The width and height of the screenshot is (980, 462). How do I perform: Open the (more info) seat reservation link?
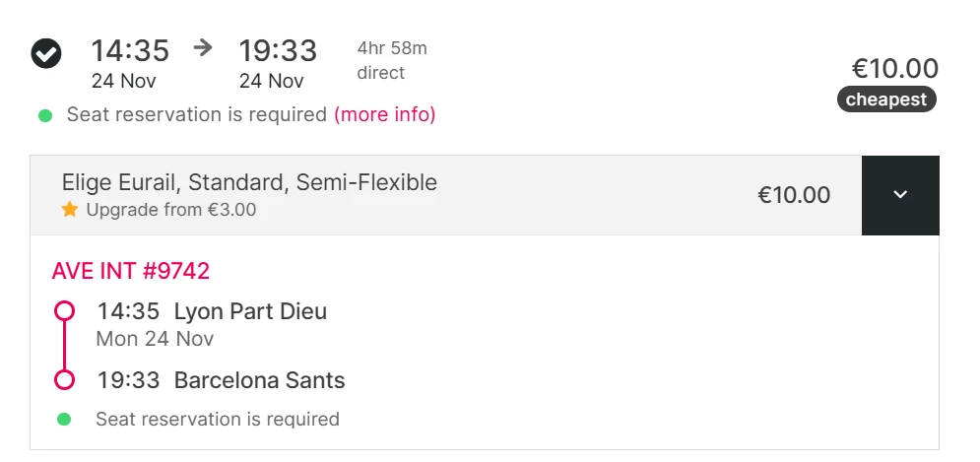pyautogui.click(x=384, y=114)
